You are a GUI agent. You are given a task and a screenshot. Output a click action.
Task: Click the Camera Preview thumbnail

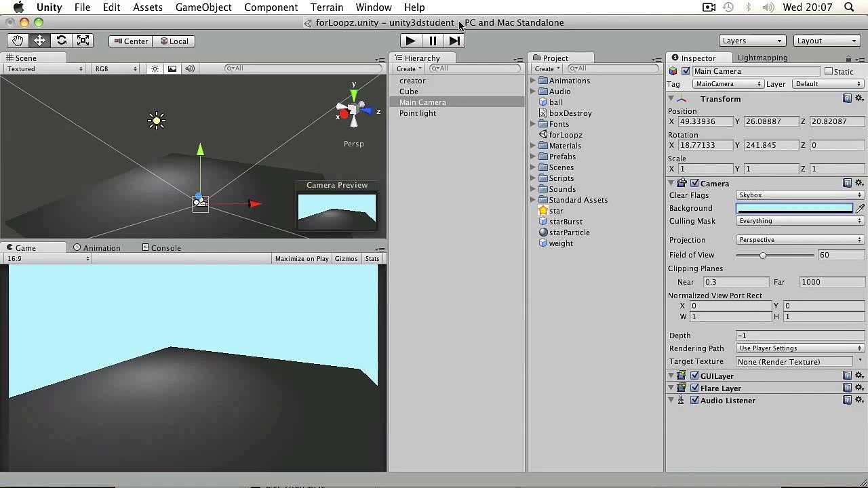337,212
